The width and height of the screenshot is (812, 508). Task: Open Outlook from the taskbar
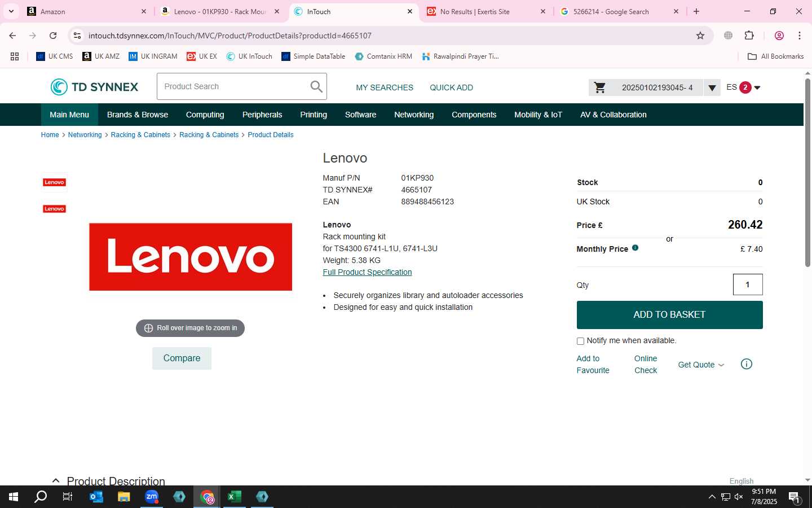(96, 497)
